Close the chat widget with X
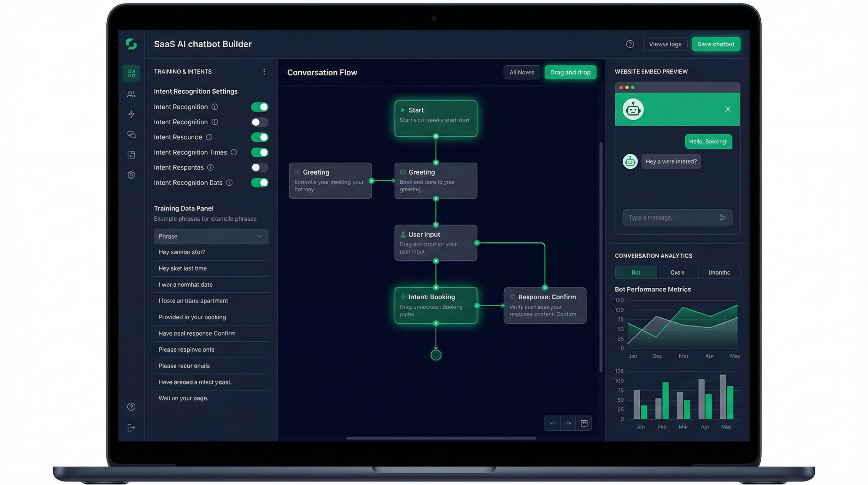The width and height of the screenshot is (868, 485). (728, 109)
